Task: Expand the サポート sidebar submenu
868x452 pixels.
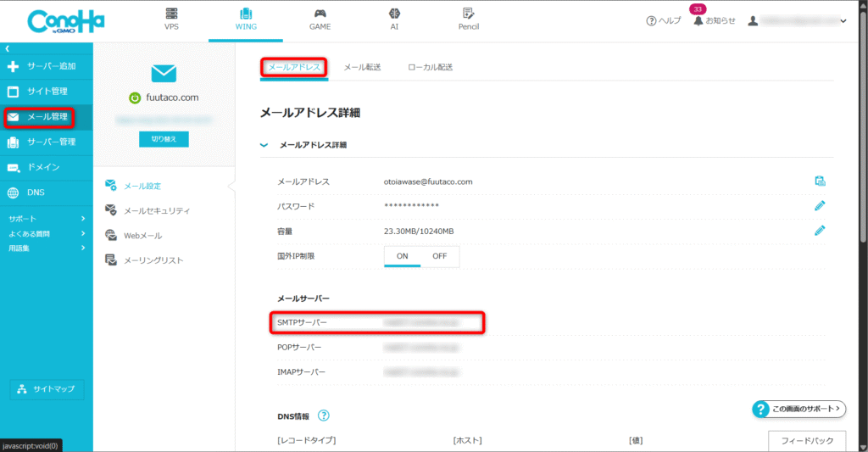Action: pos(83,219)
